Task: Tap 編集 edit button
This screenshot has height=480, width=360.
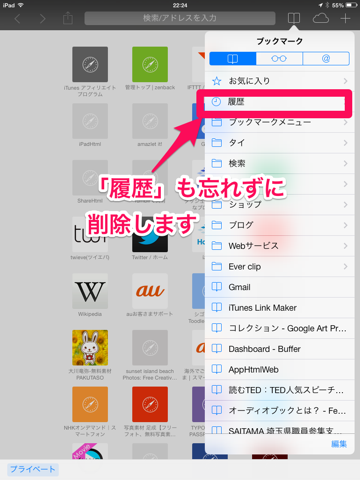Action: (x=339, y=444)
